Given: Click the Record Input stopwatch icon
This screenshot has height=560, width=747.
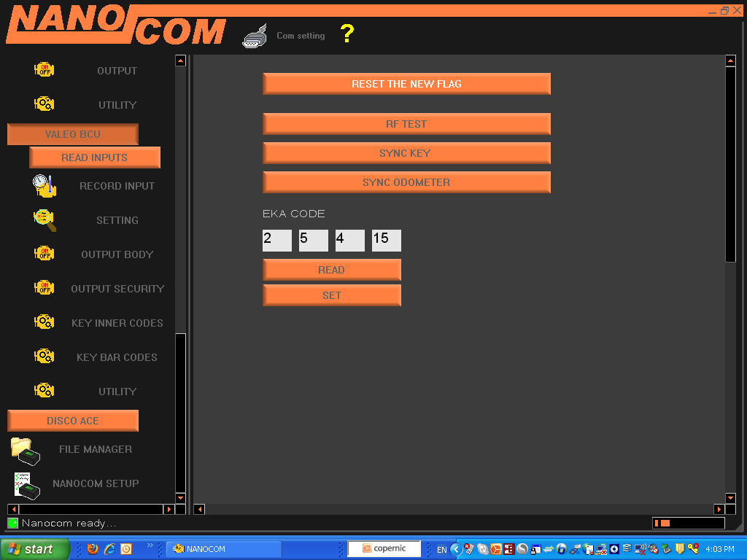Looking at the screenshot, I should click(x=44, y=186).
